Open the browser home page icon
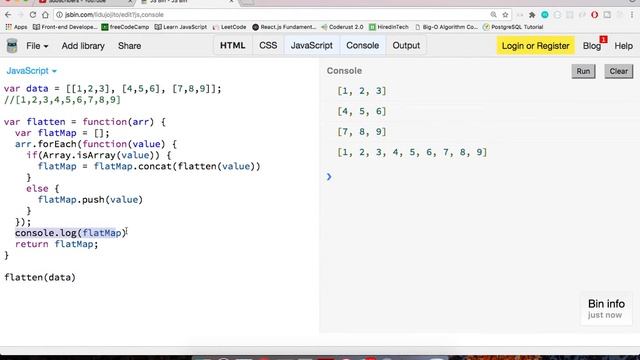This screenshot has width=640, height=360. (x=45, y=15)
